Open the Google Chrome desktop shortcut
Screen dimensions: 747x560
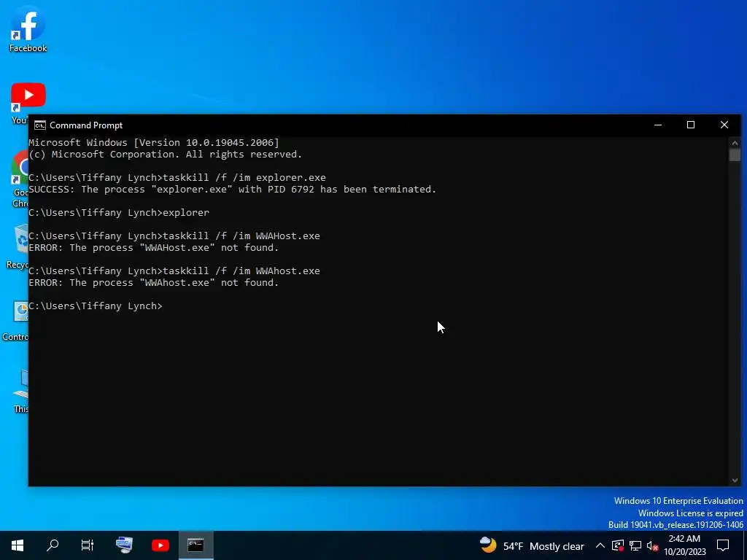tap(20, 179)
